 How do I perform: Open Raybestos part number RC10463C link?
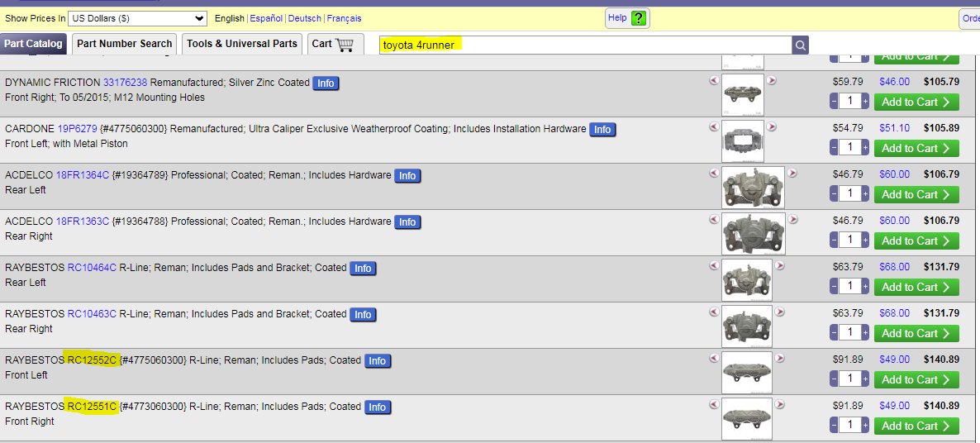coord(92,314)
